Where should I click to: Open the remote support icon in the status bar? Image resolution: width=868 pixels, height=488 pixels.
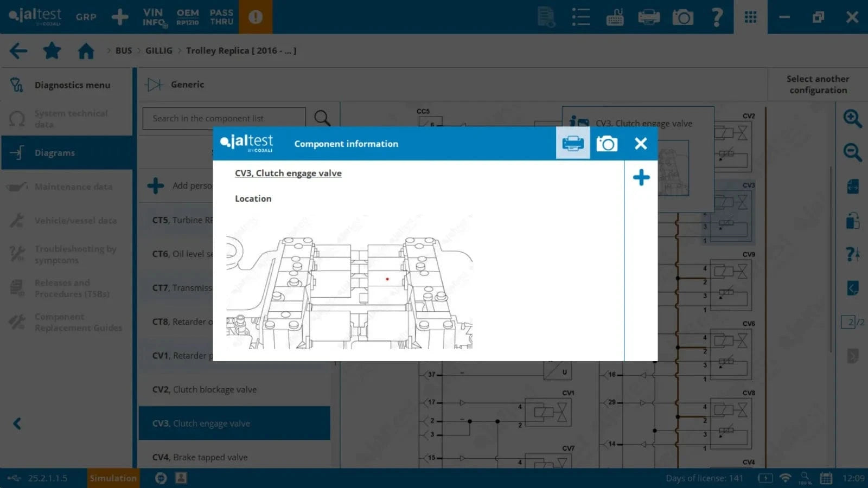tap(161, 478)
